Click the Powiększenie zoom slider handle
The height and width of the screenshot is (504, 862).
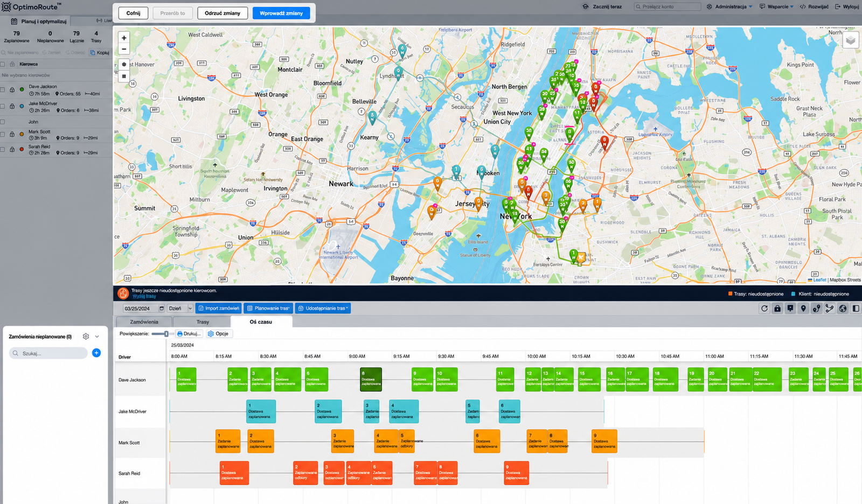(166, 334)
